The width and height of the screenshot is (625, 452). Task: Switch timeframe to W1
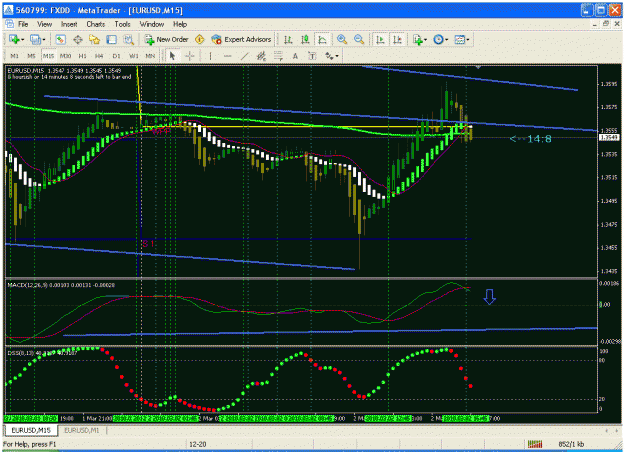pos(134,56)
